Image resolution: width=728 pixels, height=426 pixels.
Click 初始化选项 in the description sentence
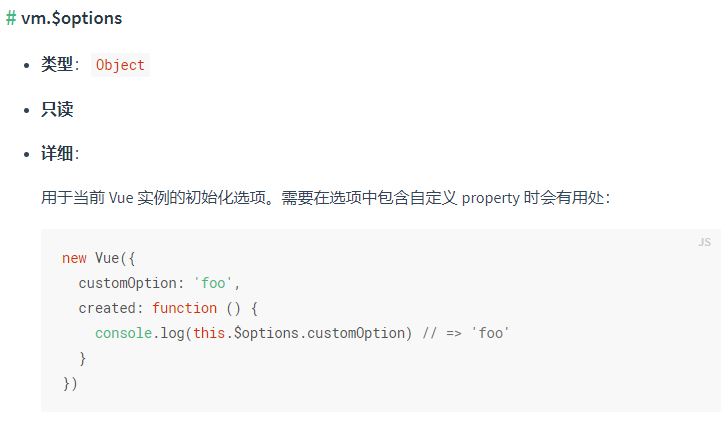click(x=226, y=198)
